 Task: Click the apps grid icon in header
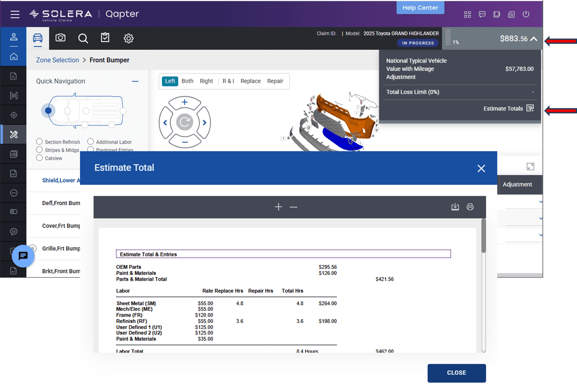click(x=467, y=14)
